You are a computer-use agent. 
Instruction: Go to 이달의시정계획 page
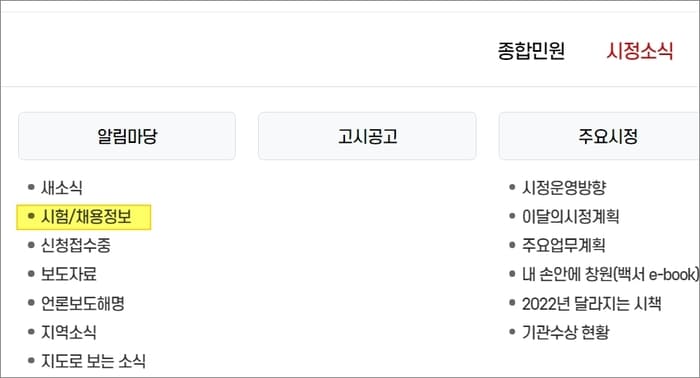point(571,217)
